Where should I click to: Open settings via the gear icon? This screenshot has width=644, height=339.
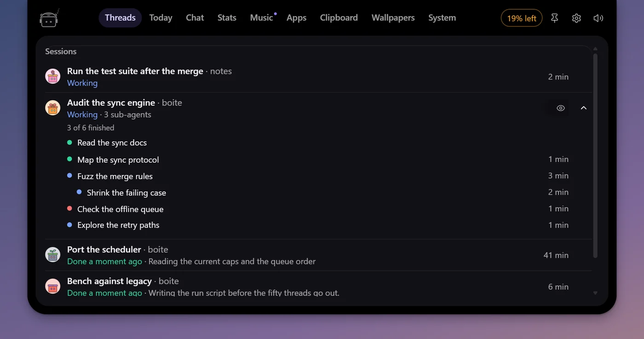[576, 18]
